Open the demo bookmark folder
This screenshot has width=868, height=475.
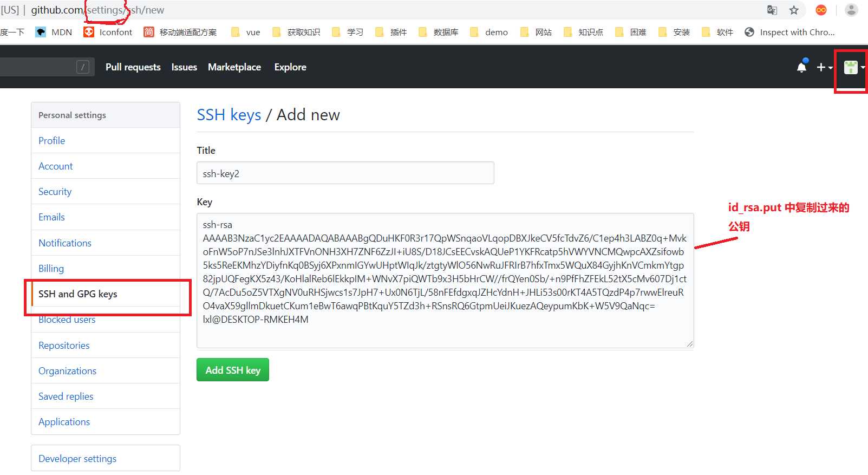click(489, 32)
